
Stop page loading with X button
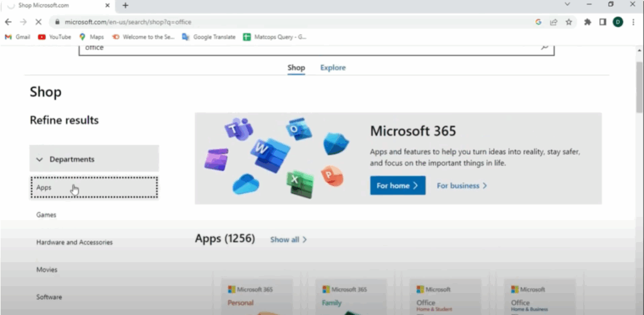tap(39, 22)
